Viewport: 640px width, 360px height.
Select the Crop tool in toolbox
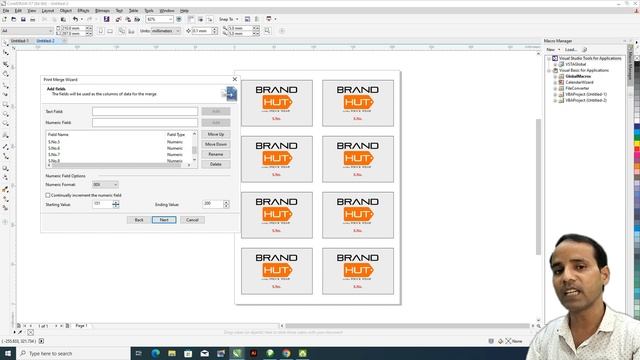pyautogui.click(x=6, y=64)
